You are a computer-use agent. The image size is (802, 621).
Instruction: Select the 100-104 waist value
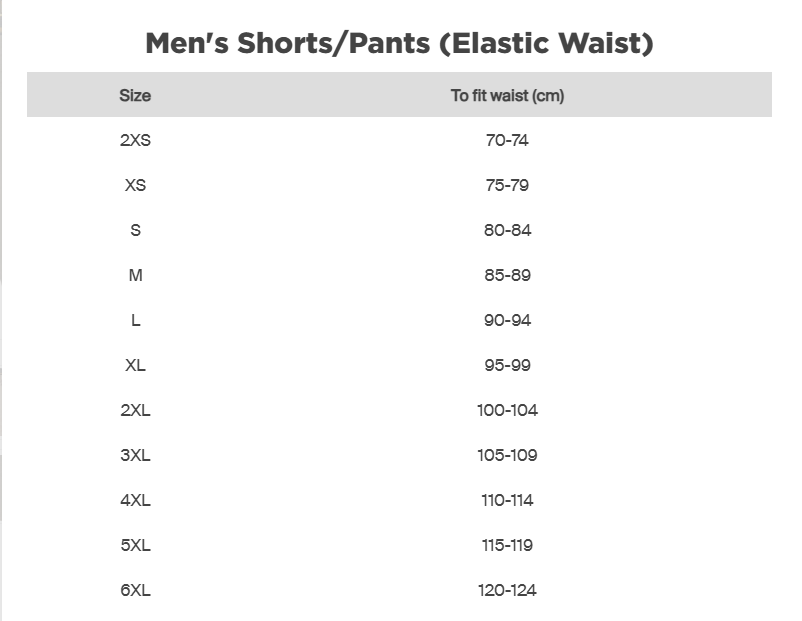pyautogui.click(x=507, y=411)
